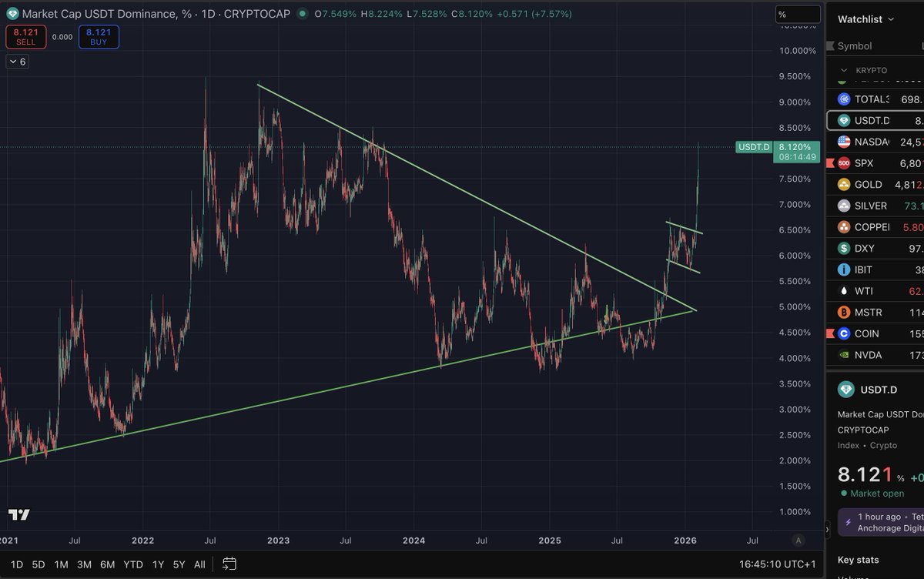924x579 pixels.
Task: Click the NASDAQ flag icon in watchlist
Action: (843, 142)
